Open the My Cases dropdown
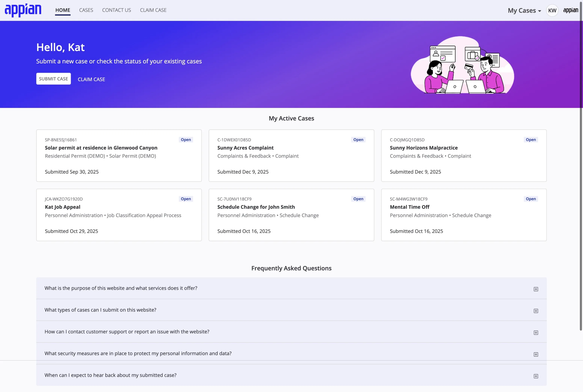Screen dimensions: 583x392 pos(524,10)
